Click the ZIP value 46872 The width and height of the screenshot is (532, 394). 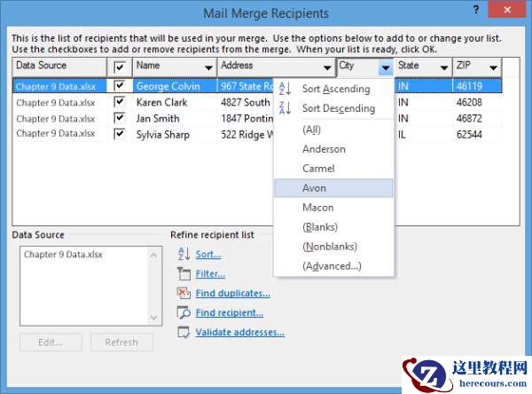click(469, 118)
